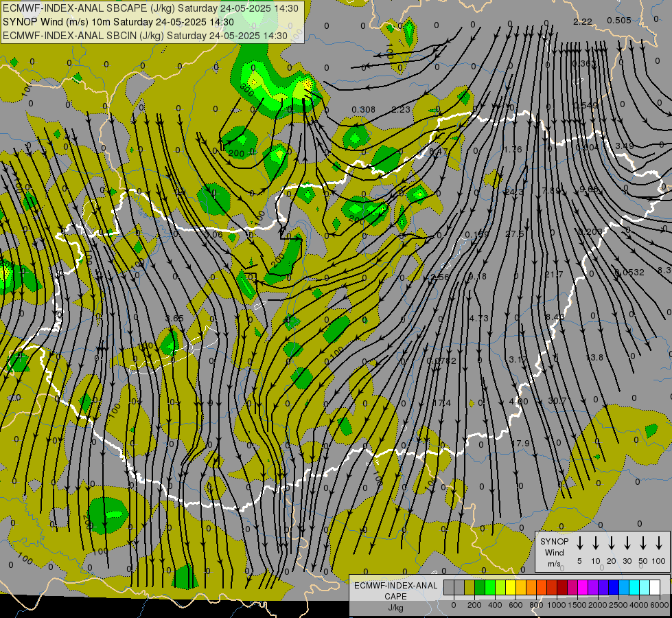Click the 4.73 value on the map
The image size is (672, 618).
(x=478, y=318)
